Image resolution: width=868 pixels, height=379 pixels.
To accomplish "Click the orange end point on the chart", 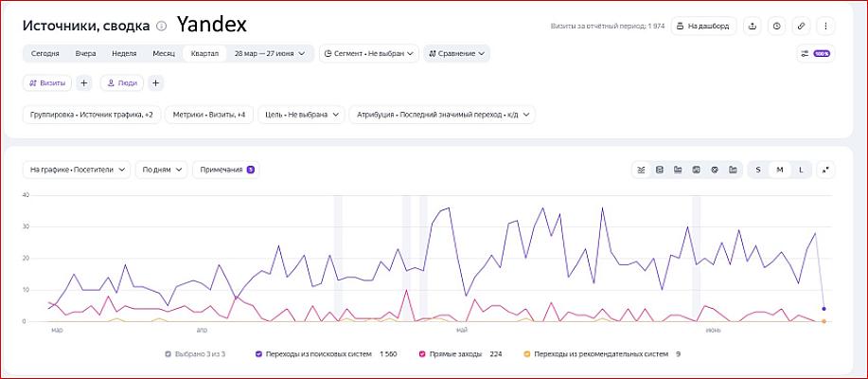I will pos(824,321).
